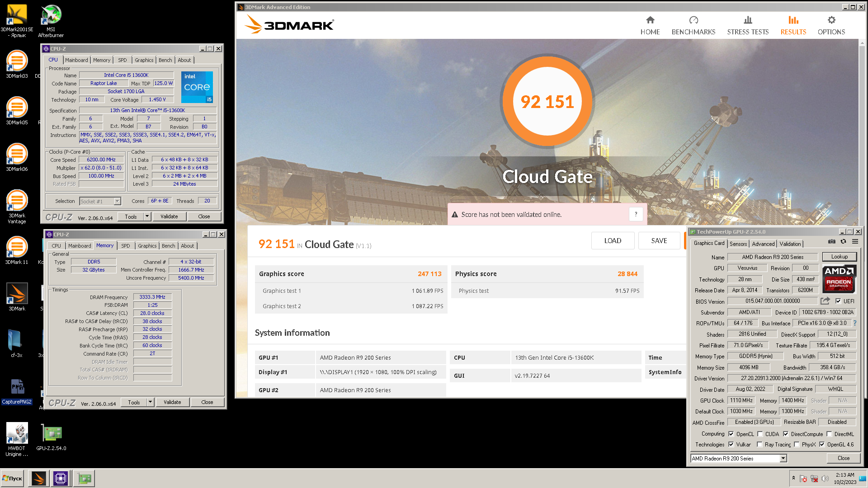Toggle the OpenCL checkbox
868x488 pixels.
[731, 434]
